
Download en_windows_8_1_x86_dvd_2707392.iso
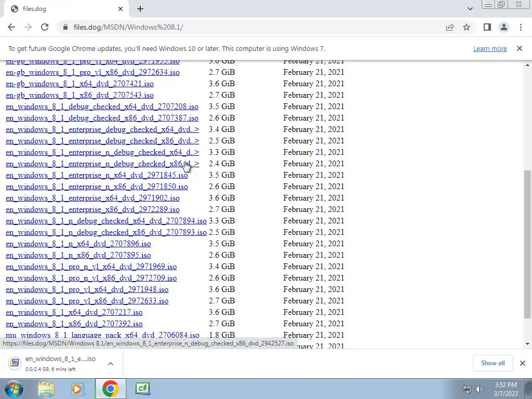point(74,324)
